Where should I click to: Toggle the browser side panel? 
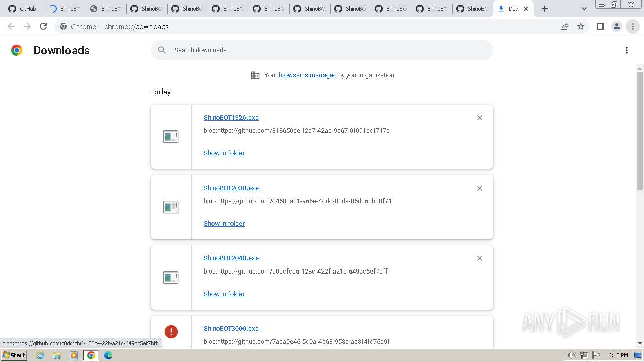pyautogui.click(x=600, y=26)
